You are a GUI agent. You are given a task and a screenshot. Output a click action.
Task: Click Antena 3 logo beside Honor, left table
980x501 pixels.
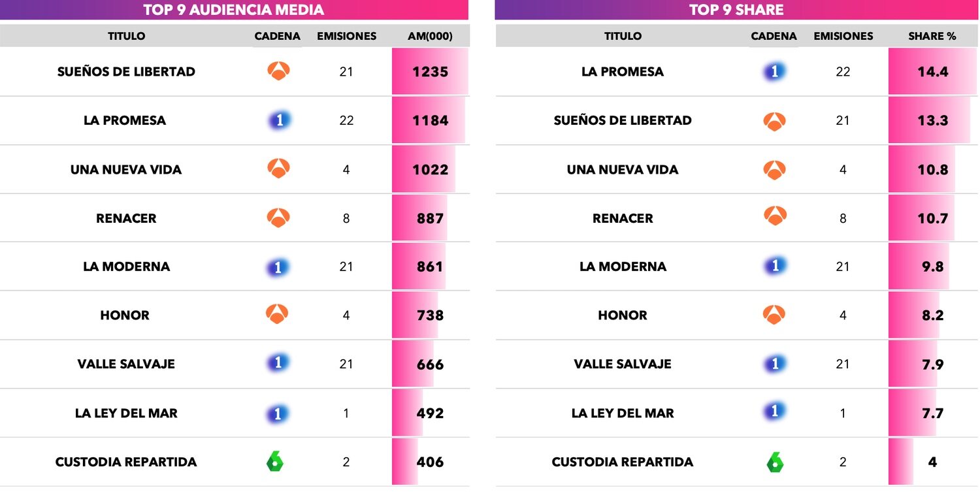(x=277, y=315)
